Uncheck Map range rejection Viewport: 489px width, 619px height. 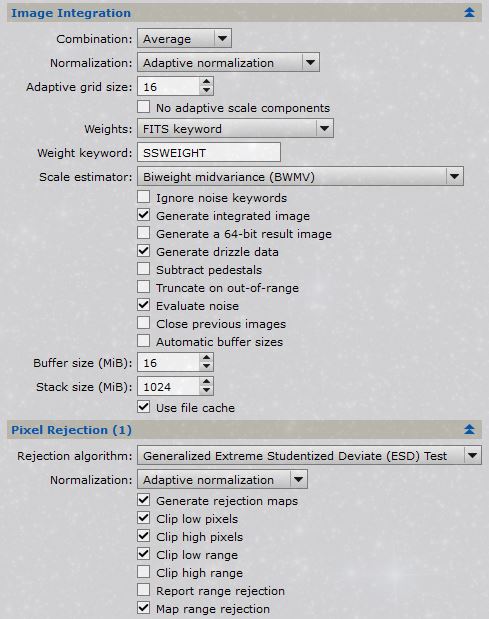[144, 608]
